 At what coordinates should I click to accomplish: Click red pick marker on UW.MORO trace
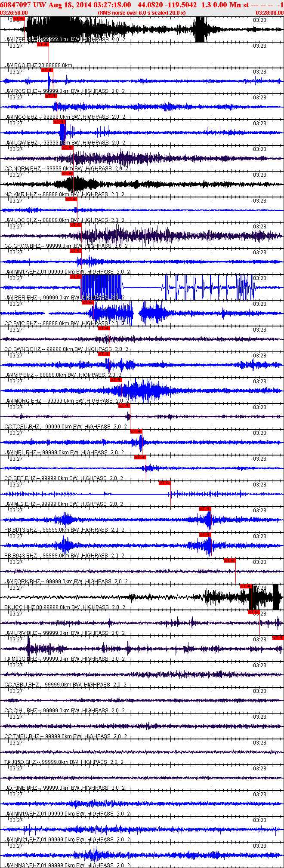pos(116,380)
